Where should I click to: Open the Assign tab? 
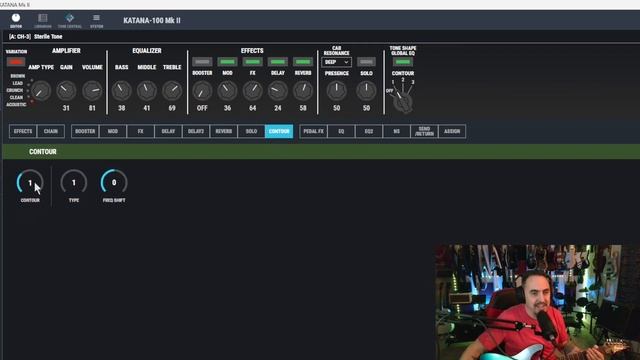452,131
